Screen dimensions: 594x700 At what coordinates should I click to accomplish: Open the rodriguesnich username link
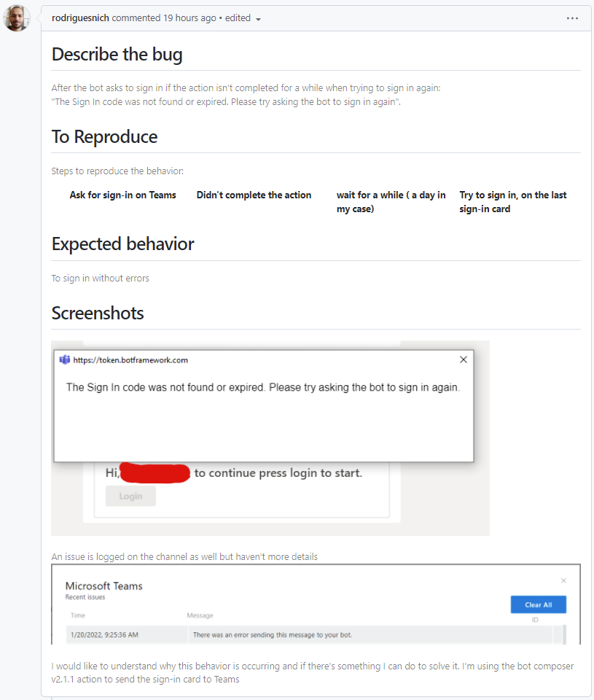(80, 17)
